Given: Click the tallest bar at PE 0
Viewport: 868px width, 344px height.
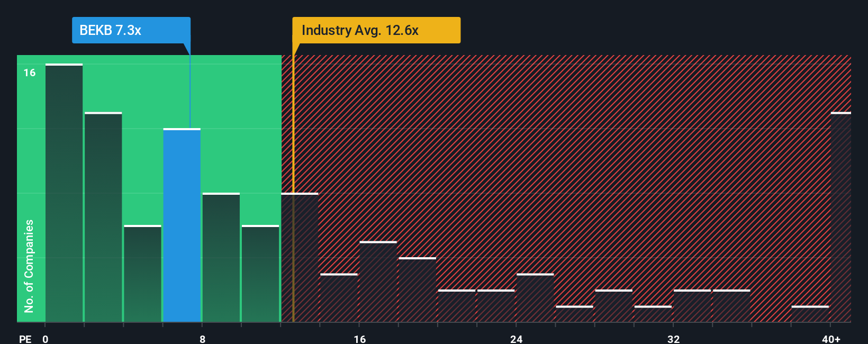Looking at the screenshot, I should [x=64, y=193].
